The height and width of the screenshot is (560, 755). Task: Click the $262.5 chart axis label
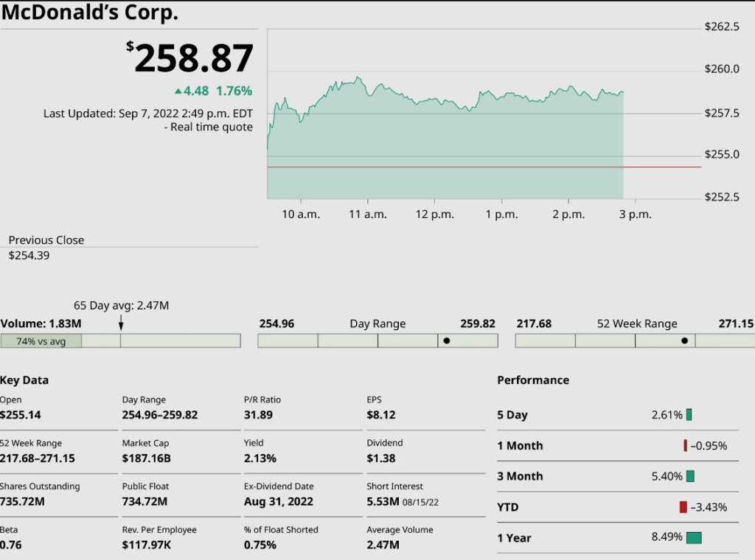722,27
